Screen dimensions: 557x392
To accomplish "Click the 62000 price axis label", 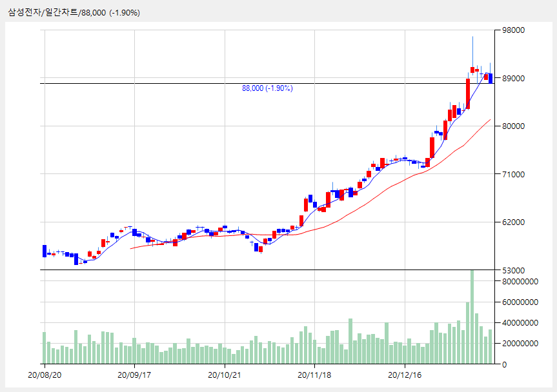I will tap(514, 222).
